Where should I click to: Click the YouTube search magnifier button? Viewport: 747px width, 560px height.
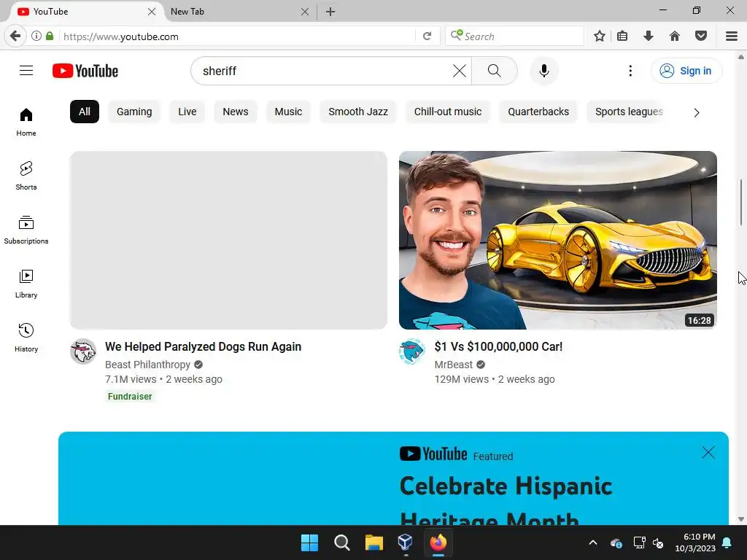(495, 71)
